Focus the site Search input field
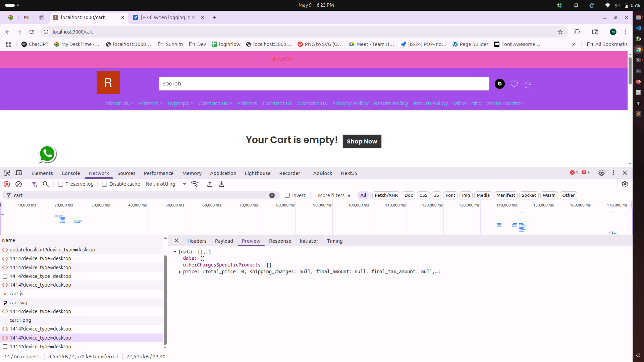Viewport: 644px width, 362px height. (324, 84)
